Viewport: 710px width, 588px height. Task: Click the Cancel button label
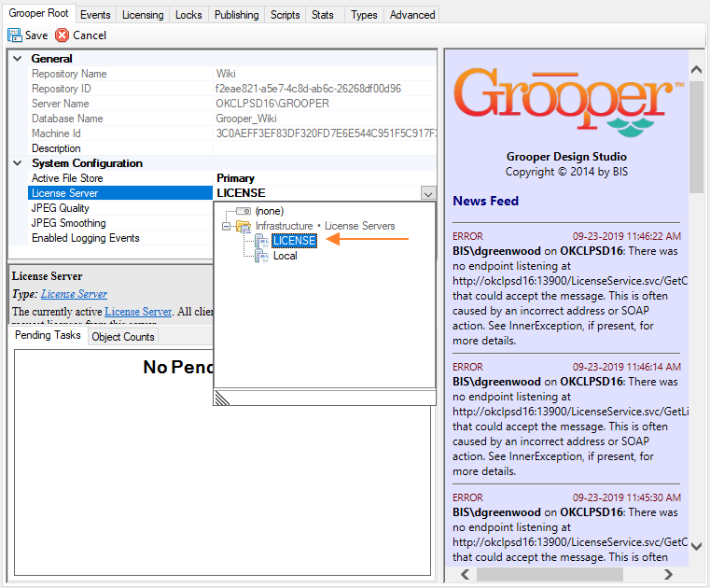(90, 35)
